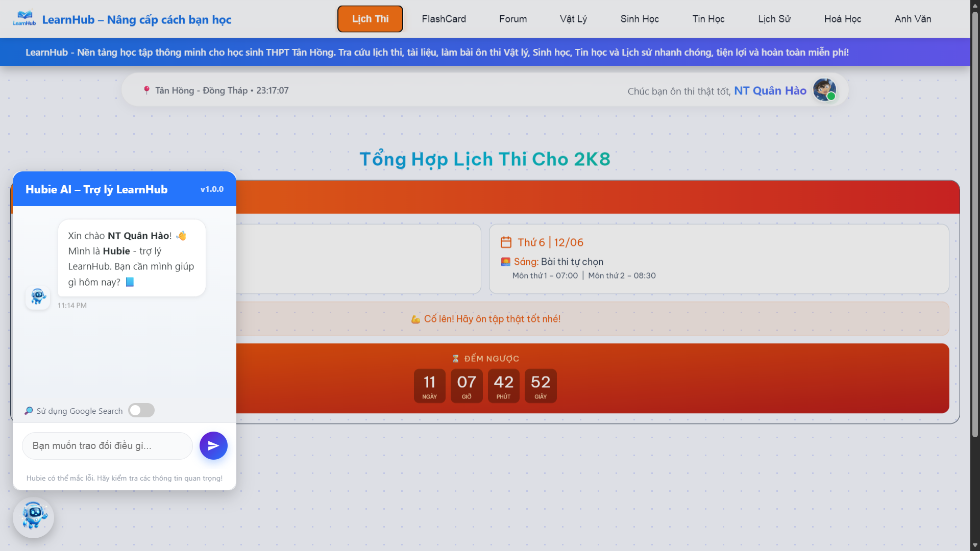Image resolution: width=980 pixels, height=551 pixels.
Task: Click the scrollbar down arrow
Action: point(975,545)
